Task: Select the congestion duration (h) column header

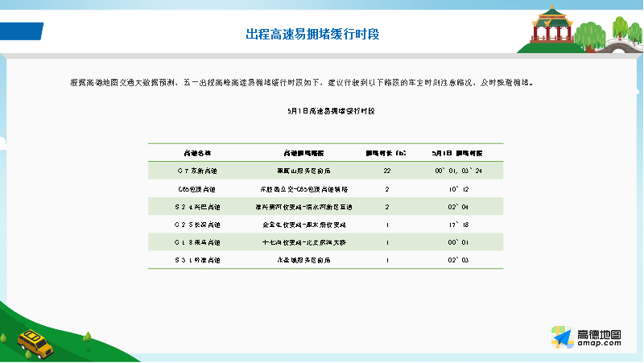Action: click(386, 152)
